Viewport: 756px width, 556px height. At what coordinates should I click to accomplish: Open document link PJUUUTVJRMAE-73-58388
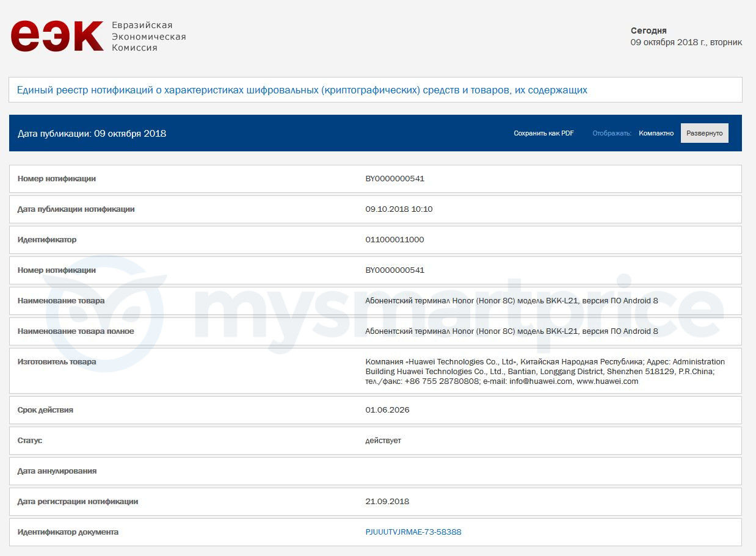click(x=413, y=532)
